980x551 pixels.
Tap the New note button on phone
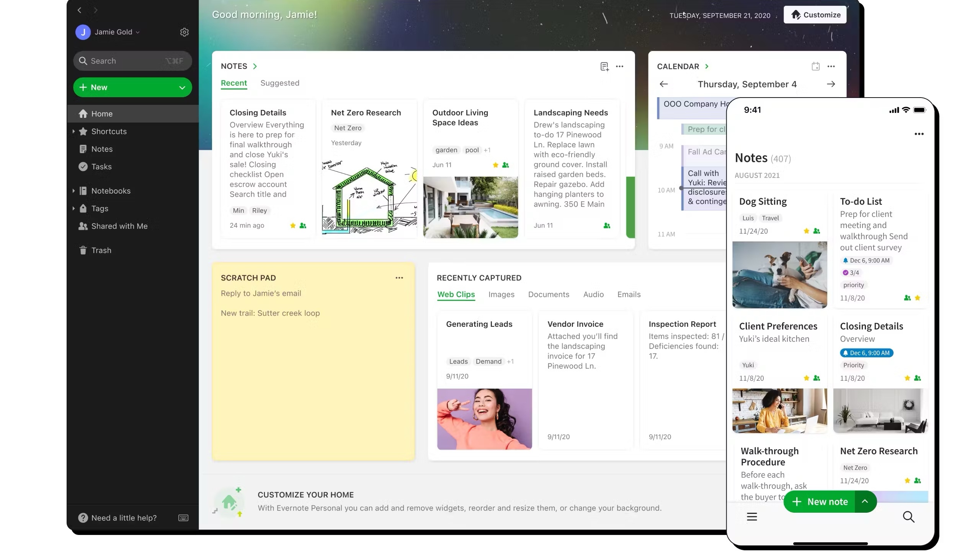click(819, 501)
